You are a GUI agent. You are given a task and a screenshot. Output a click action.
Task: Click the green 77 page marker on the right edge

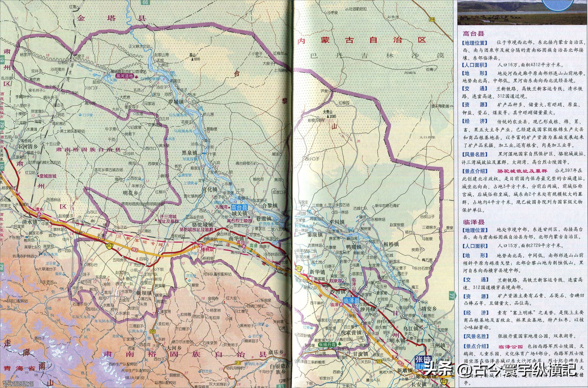(452, 295)
